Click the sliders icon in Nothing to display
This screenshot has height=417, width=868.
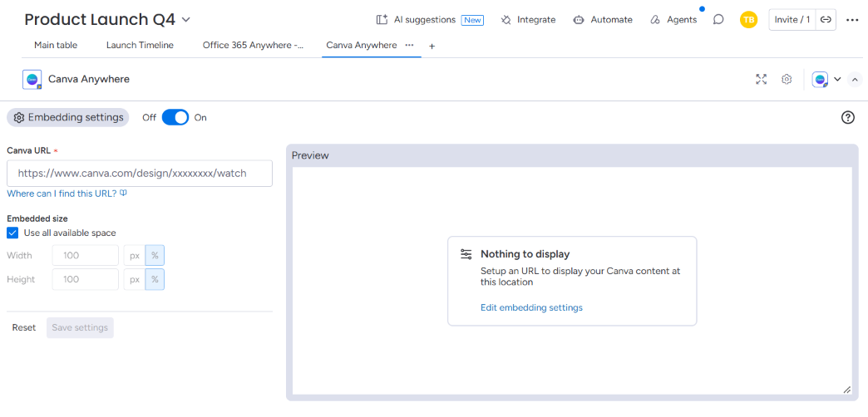[466, 254]
